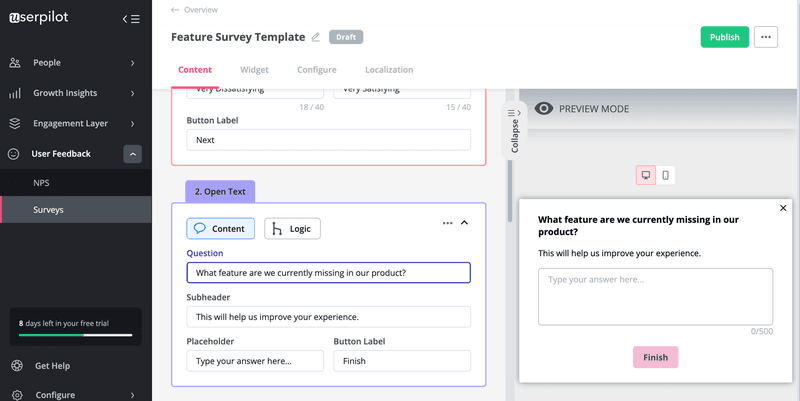Toggle the Logic view for question
Screen dimensions: 800x401
292,228
